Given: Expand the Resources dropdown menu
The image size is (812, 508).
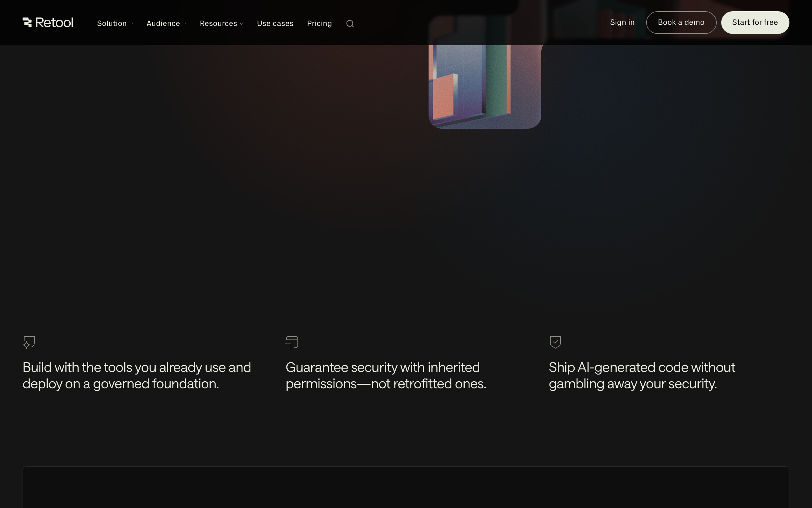Looking at the screenshot, I should (x=221, y=23).
